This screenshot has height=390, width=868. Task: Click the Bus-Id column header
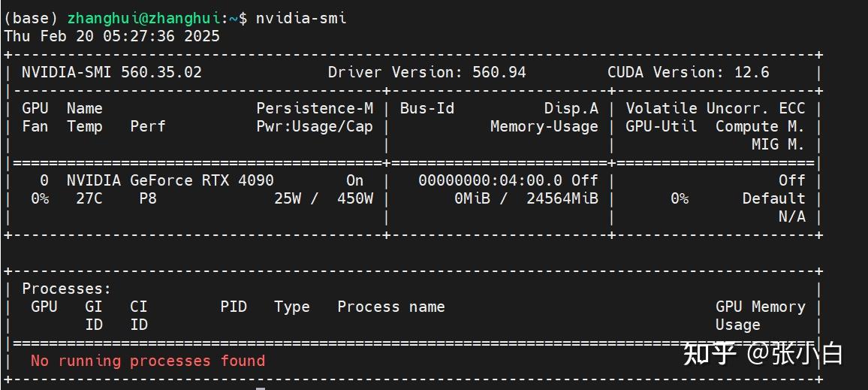[x=426, y=108]
